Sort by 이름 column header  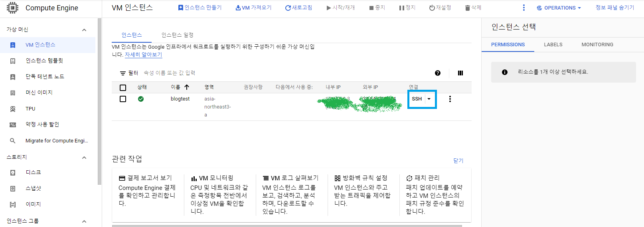(180, 87)
